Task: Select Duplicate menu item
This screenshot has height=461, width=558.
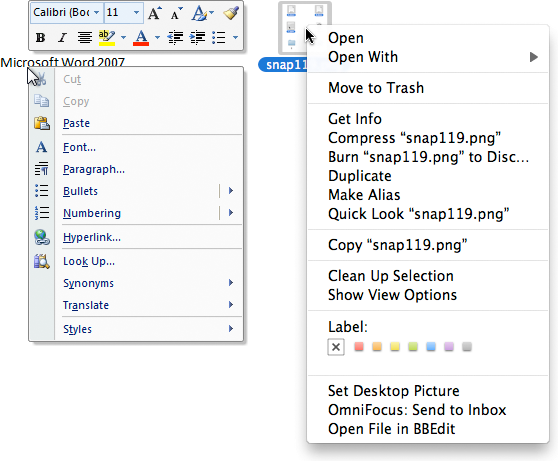Action: [x=359, y=176]
